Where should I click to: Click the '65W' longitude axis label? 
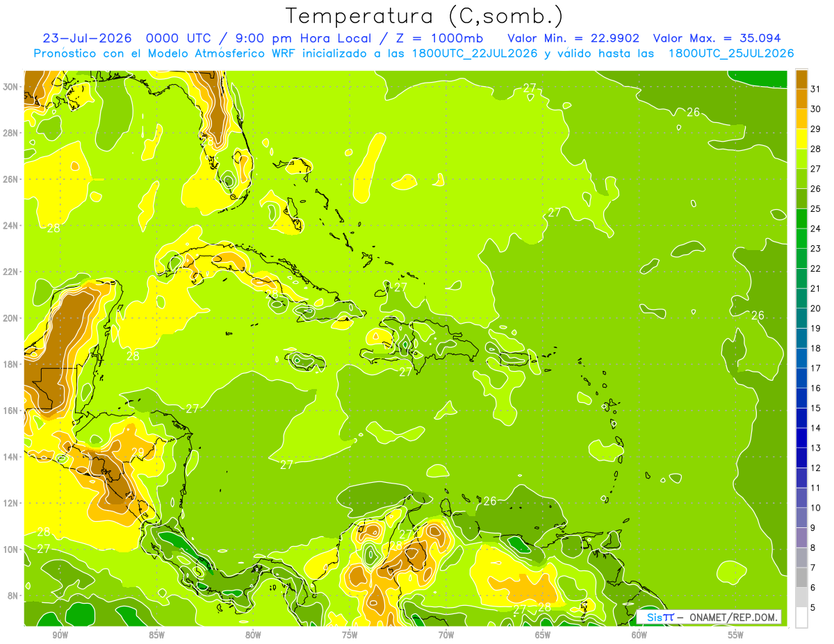coord(543,635)
